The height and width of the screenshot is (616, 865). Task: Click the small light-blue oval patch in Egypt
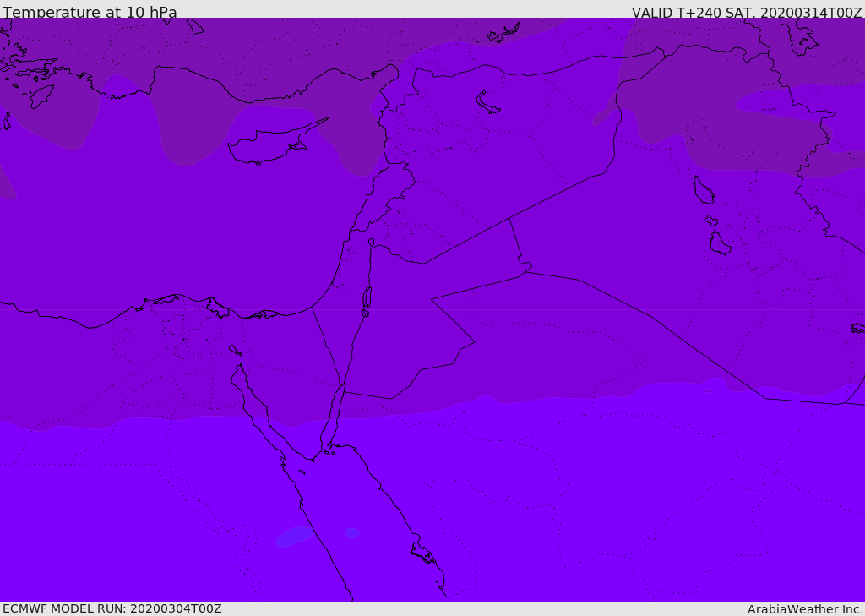coord(352,533)
